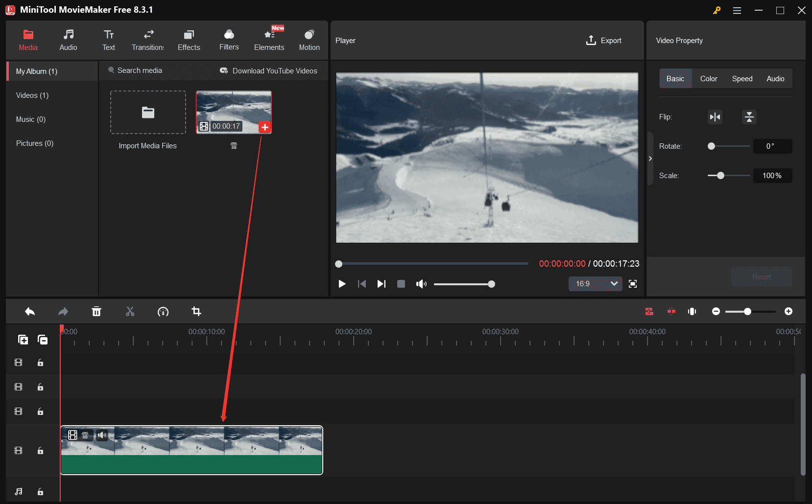Open the Crop tool on the timeline toolbar
Screen dimensions: 812x504
click(196, 311)
